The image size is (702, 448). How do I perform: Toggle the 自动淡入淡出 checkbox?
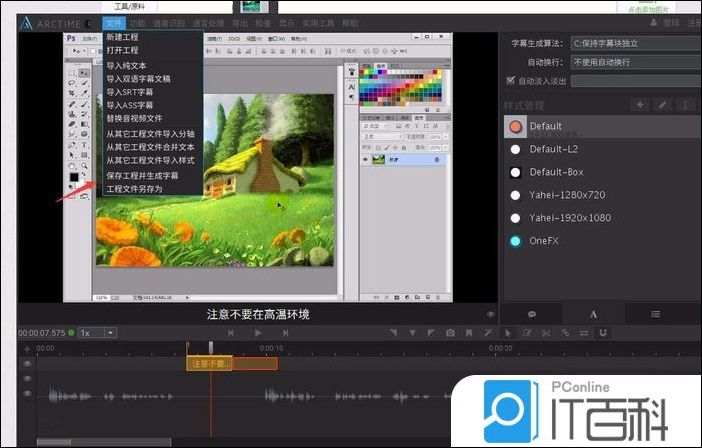click(x=511, y=80)
